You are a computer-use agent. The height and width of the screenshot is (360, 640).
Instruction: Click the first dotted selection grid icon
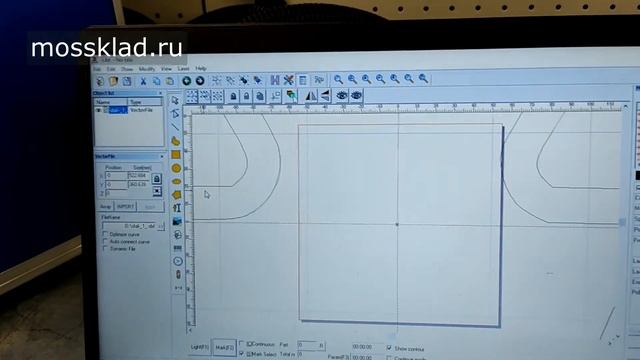click(192, 97)
